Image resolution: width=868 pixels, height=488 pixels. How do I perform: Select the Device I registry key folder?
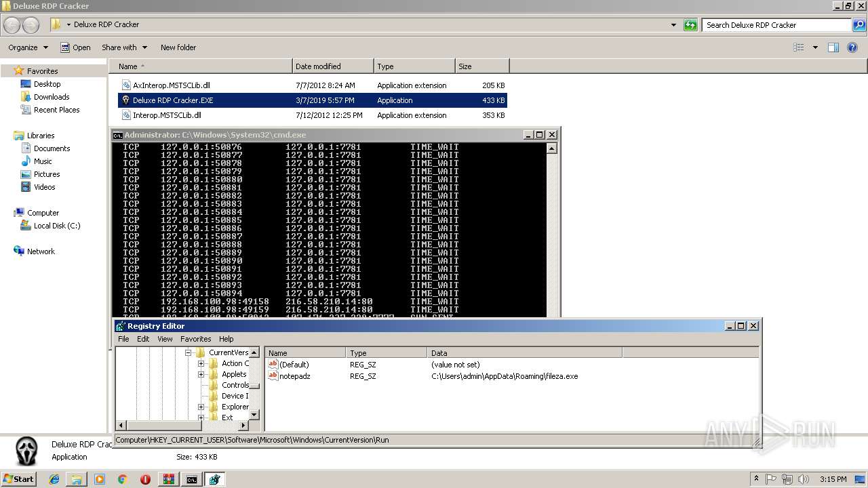coord(229,396)
